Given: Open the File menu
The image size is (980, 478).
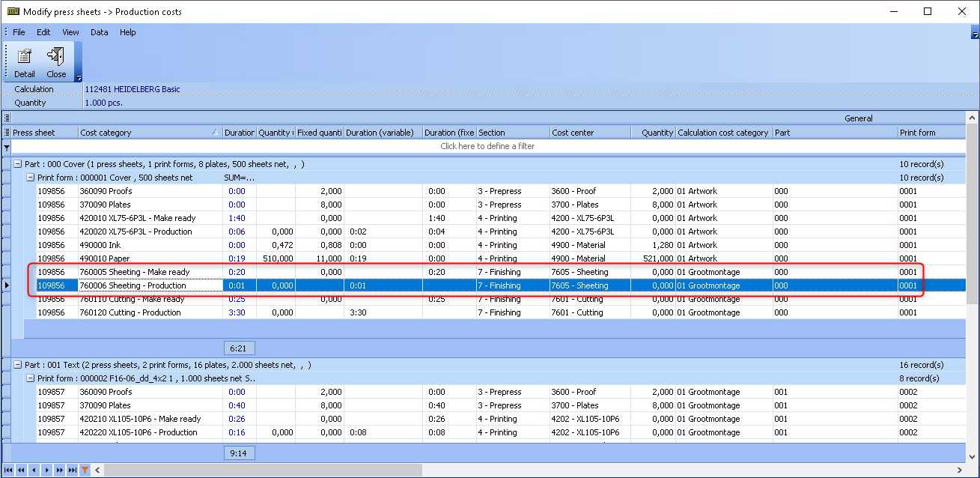Looking at the screenshot, I should click(x=19, y=32).
